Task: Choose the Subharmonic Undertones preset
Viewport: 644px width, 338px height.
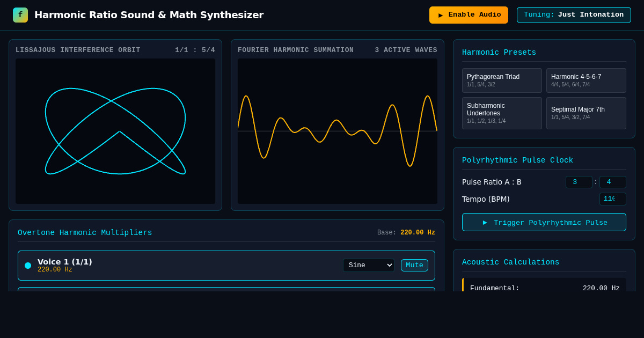Action: tap(502, 113)
